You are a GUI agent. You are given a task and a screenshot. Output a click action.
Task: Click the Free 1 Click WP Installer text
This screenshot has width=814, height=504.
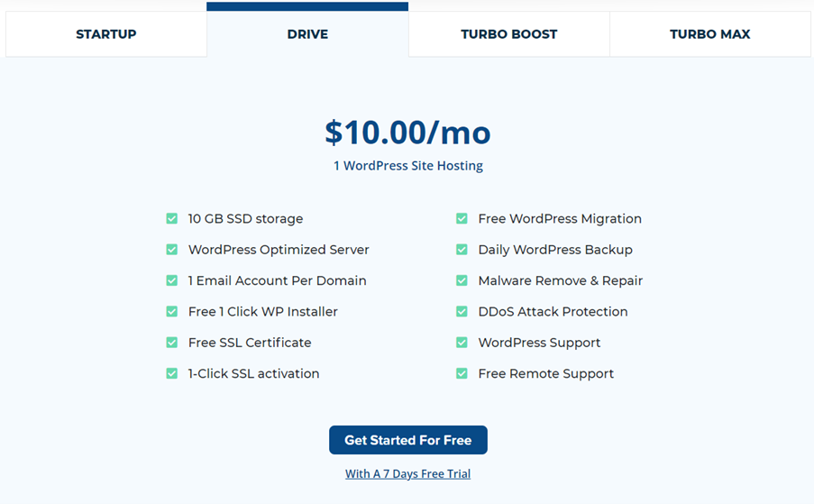[262, 311]
